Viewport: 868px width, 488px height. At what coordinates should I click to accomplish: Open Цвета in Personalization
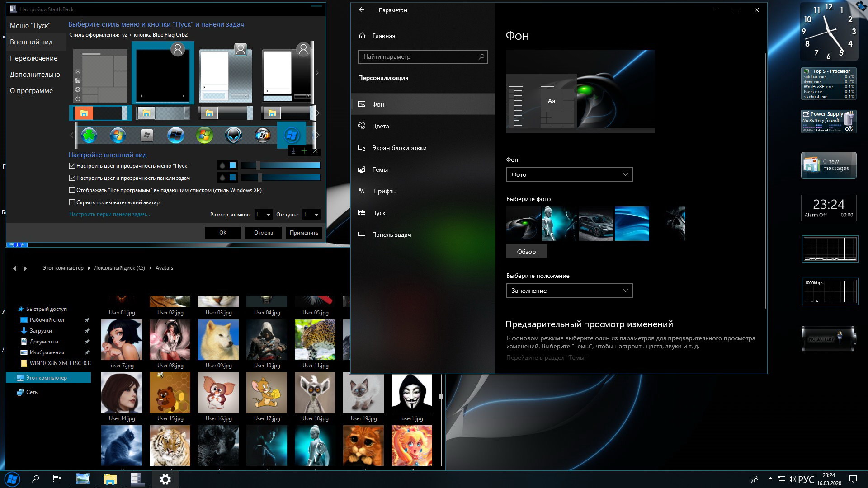point(423,126)
